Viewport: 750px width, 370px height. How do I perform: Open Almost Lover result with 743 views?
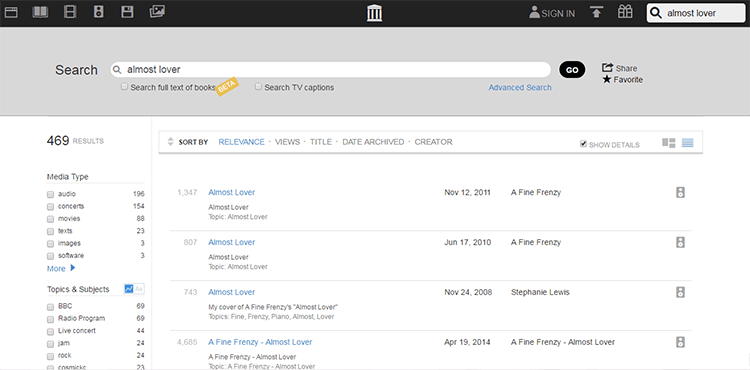point(232,292)
